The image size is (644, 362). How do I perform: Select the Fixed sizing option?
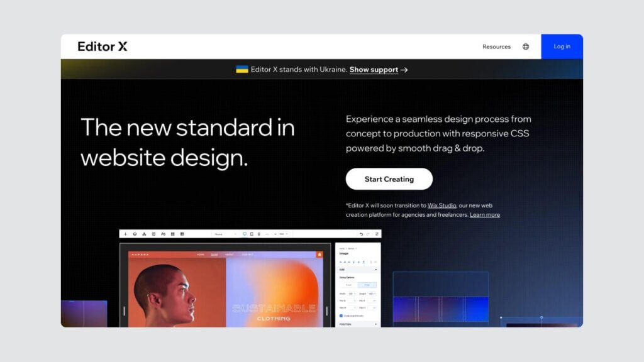point(348,285)
